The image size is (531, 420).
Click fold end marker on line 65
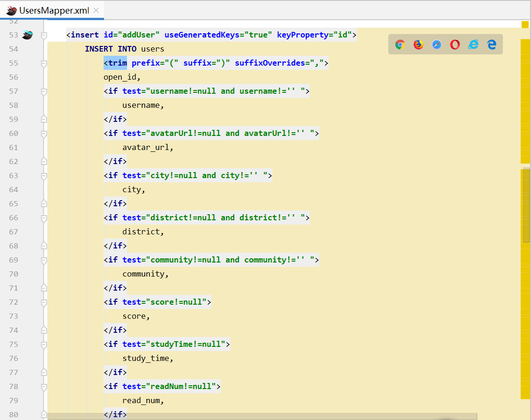pos(44,203)
